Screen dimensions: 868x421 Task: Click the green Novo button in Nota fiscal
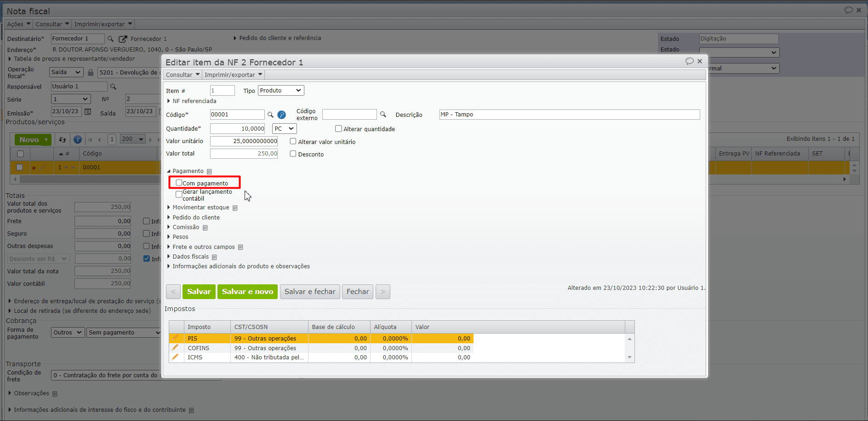coord(33,140)
